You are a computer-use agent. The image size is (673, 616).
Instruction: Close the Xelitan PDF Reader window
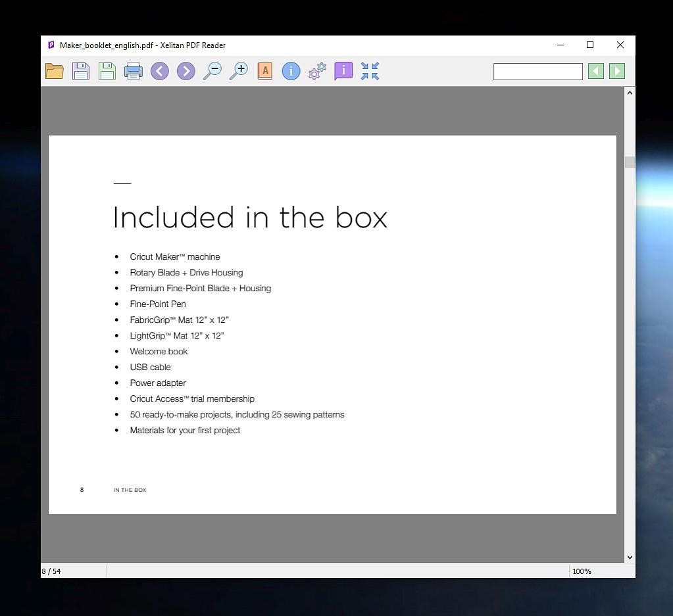click(x=620, y=45)
